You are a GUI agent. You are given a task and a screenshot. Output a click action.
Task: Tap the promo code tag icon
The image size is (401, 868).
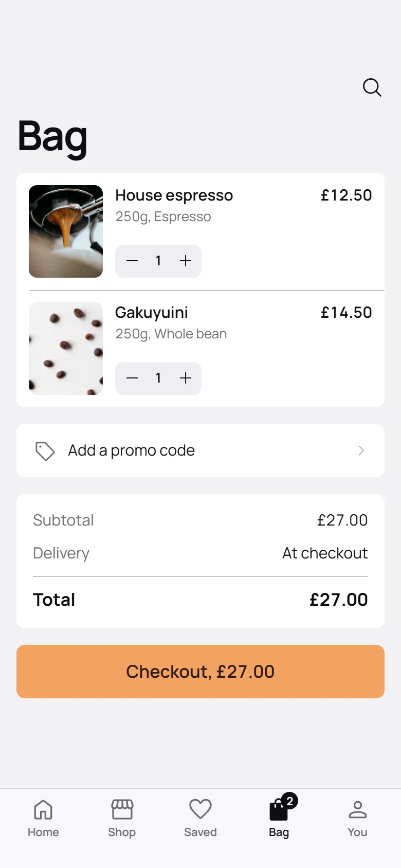pyautogui.click(x=45, y=451)
